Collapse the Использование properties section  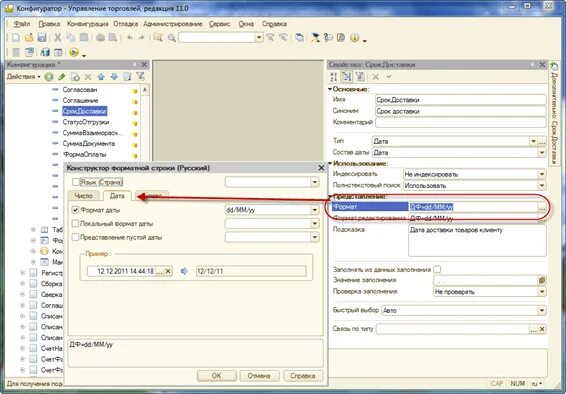click(x=330, y=163)
